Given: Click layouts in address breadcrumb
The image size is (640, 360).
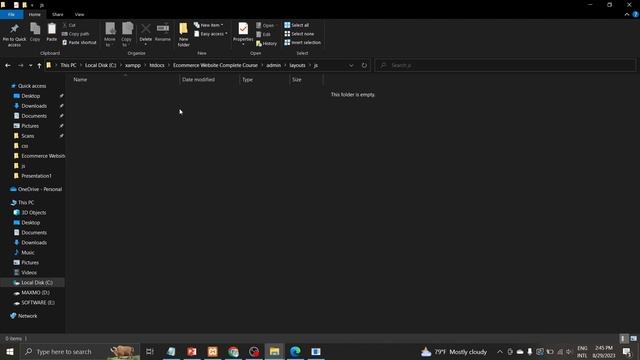Looking at the screenshot, I should [x=297, y=65].
